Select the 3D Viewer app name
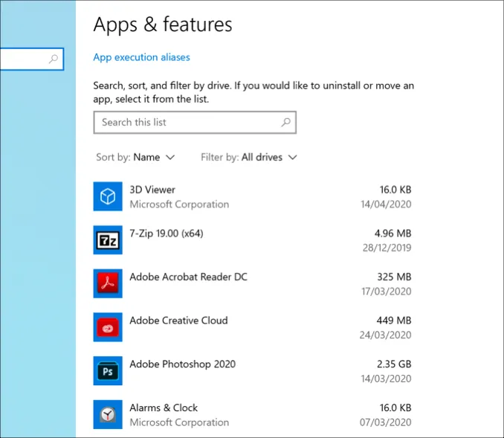Image resolution: width=504 pixels, height=438 pixels. pyautogui.click(x=152, y=190)
